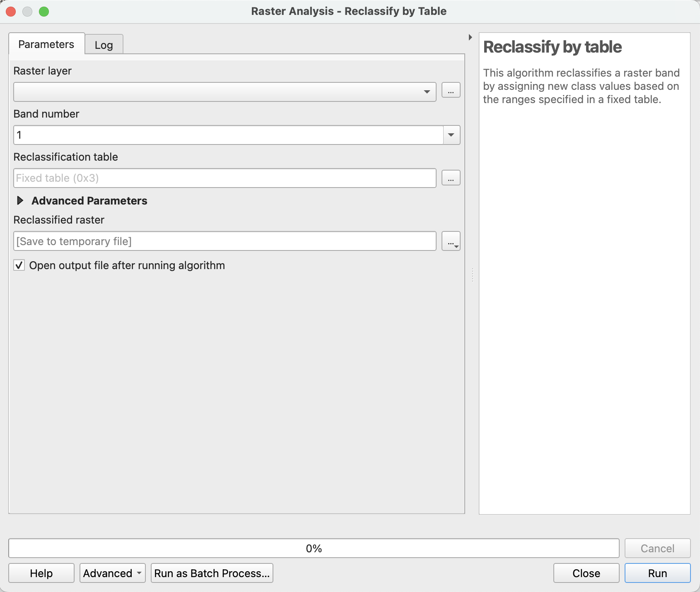Viewport: 700px width, 592px height.
Task: Browse for raster layer with ellipsis button
Action: point(451,90)
